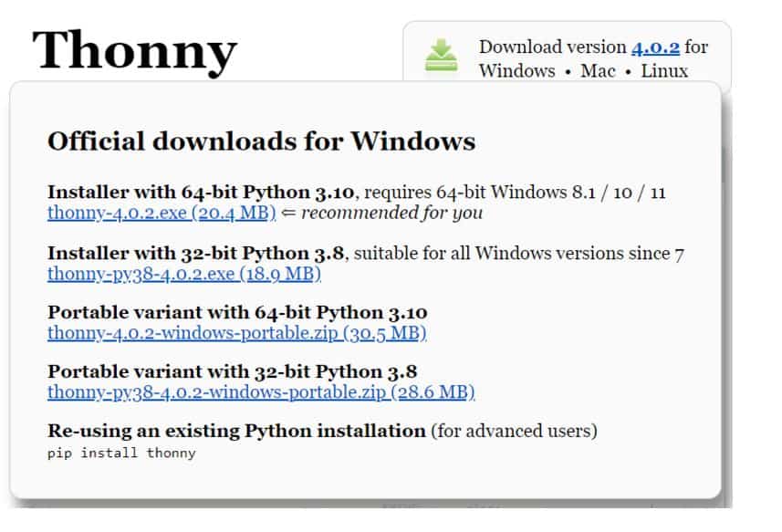Click the Download version text
Viewport: 782px width, 532px height.
point(552,47)
